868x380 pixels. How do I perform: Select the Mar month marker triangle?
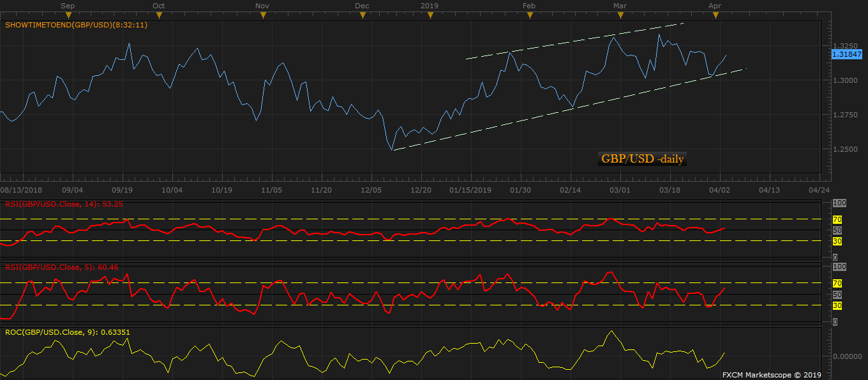tap(619, 16)
